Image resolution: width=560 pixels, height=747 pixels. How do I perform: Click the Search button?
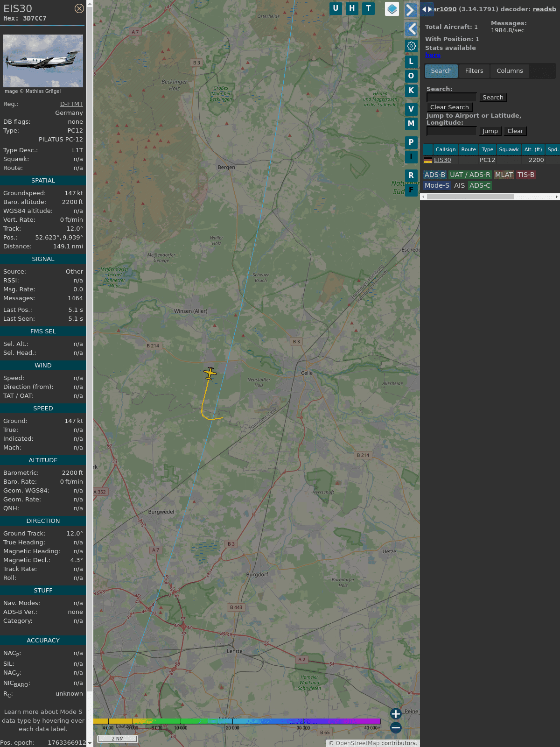click(x=493, y=98)
